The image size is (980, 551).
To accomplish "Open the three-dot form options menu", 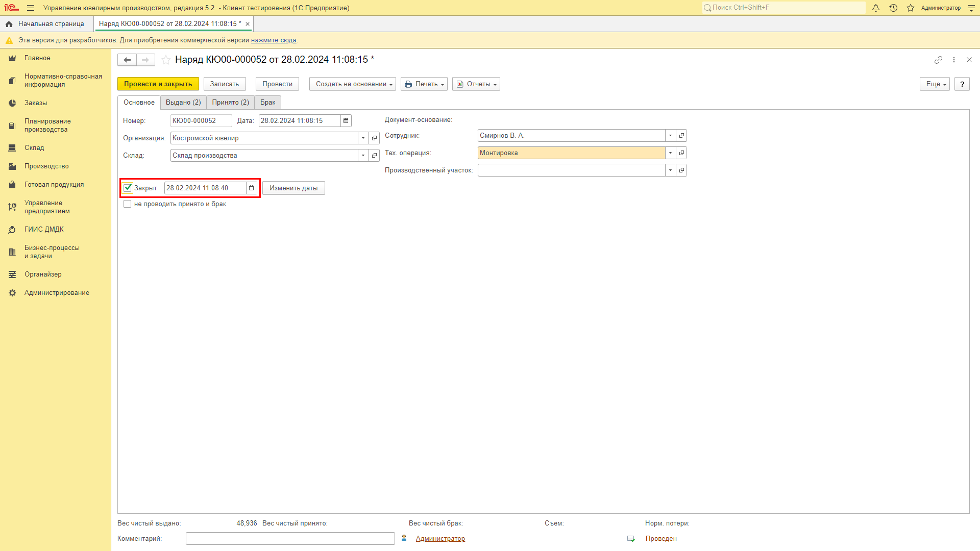I will point(954,60).
